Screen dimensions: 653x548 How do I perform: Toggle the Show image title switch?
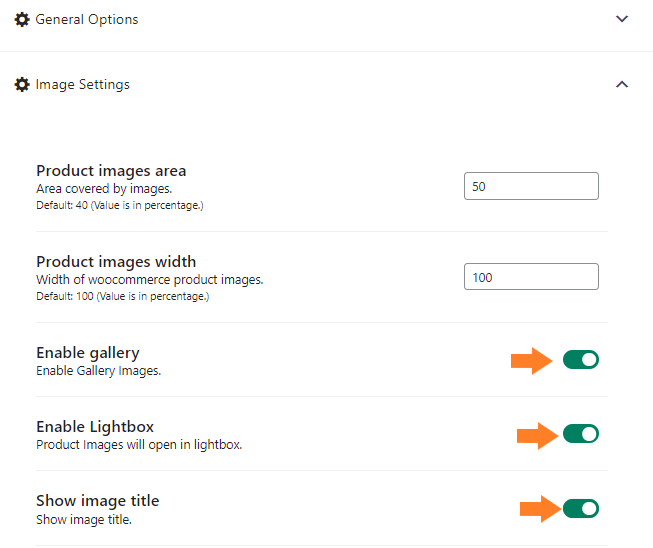click(581, 508)
